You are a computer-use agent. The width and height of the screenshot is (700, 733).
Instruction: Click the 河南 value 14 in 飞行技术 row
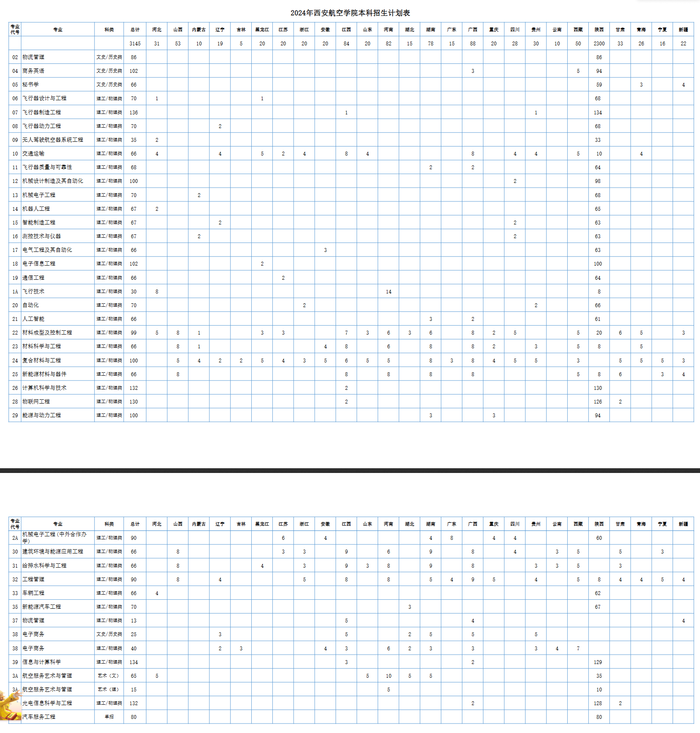point(388,292)
